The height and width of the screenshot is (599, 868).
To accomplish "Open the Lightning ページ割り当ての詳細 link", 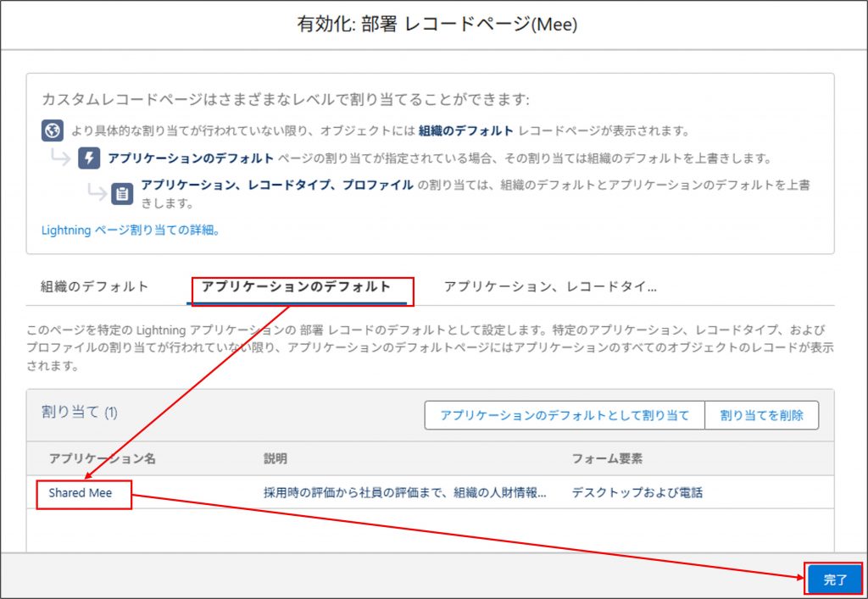I will click(131, 230).
